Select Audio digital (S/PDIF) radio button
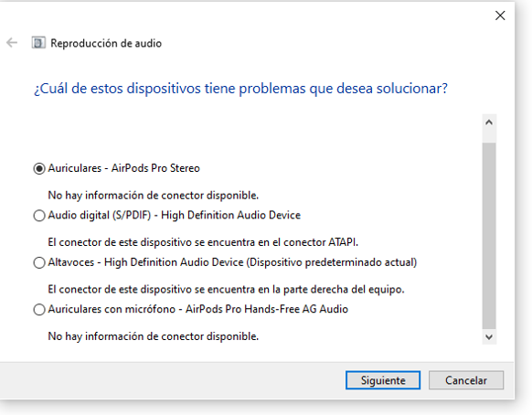 39,215
